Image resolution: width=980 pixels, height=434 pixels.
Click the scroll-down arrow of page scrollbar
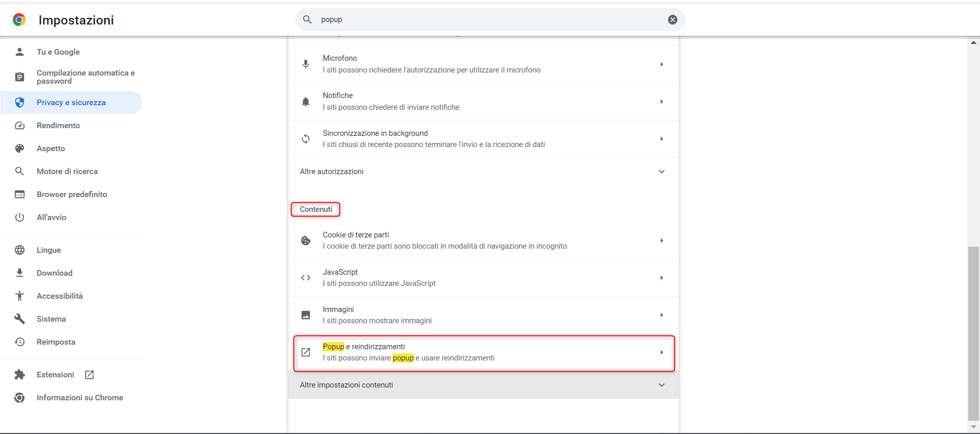[973, 427]
